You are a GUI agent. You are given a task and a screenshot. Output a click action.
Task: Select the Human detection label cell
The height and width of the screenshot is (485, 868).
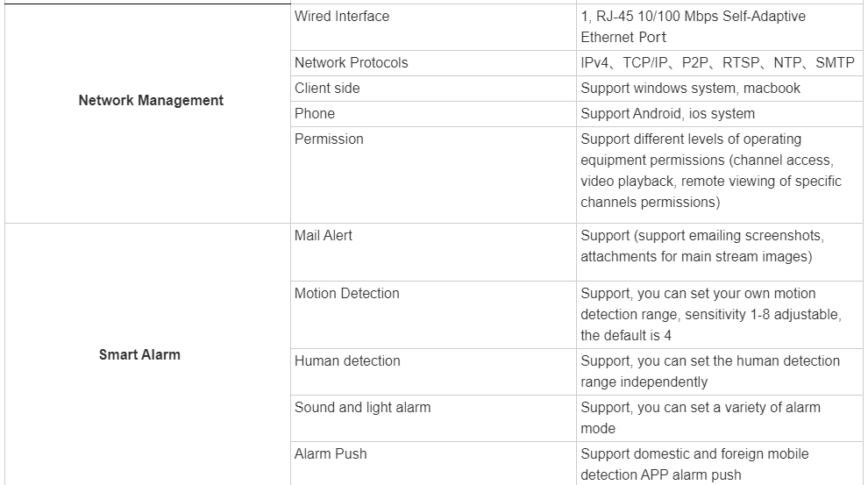coord(347,361)
